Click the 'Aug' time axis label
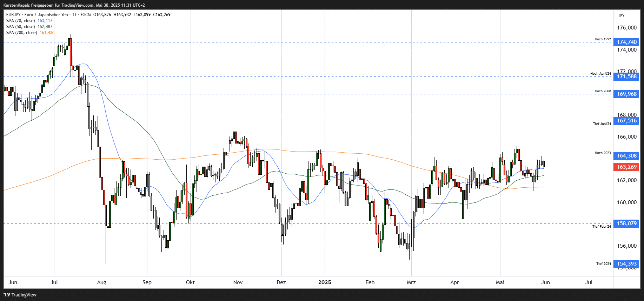Screen dimensions: 644x301 click(101, 282)
